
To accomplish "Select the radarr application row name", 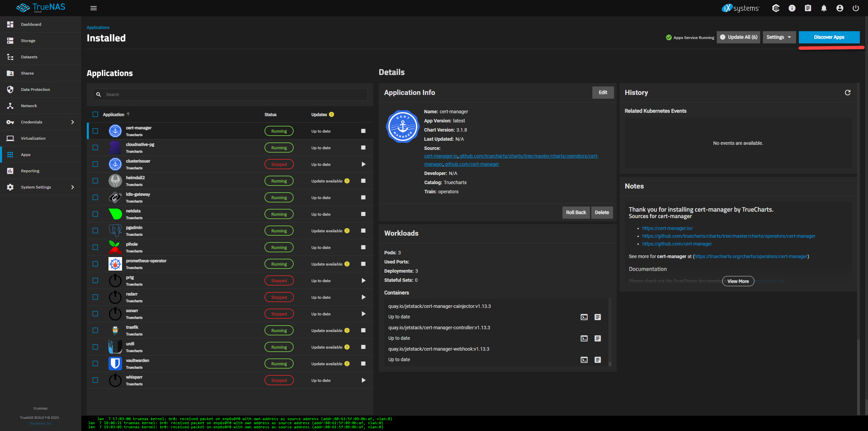I will 132,294.
